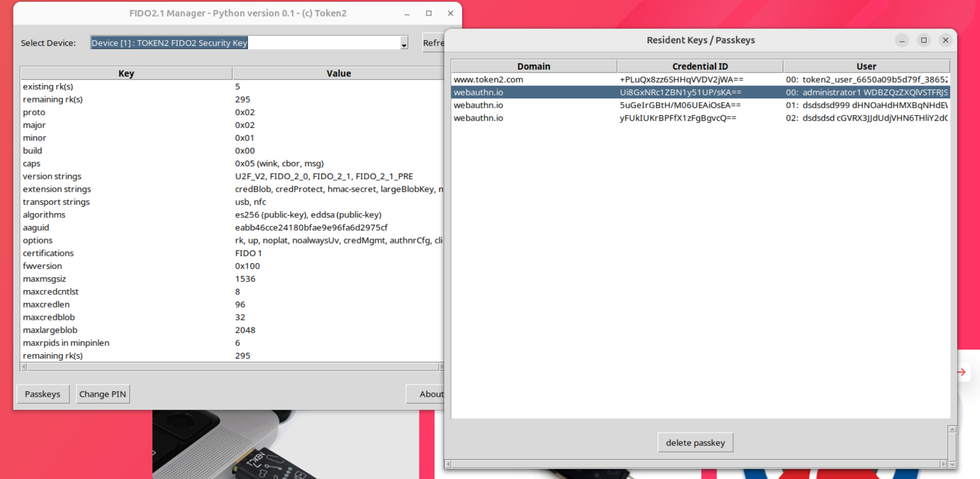Select credential yFUkIUKrBPFfX1zFgBgvcQ== row
This screenshot has height=479, width=980.
[x=701, y=118]
